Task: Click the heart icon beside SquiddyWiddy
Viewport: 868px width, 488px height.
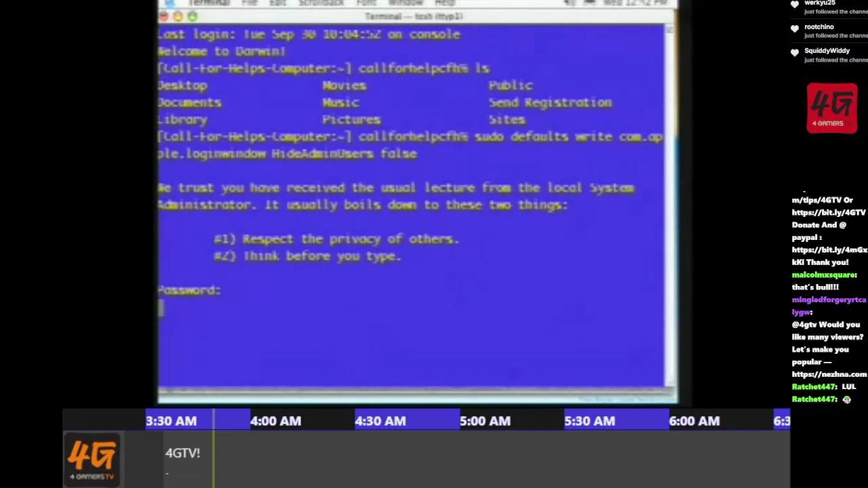Action: pyautogui.click(x=795, y=52)
